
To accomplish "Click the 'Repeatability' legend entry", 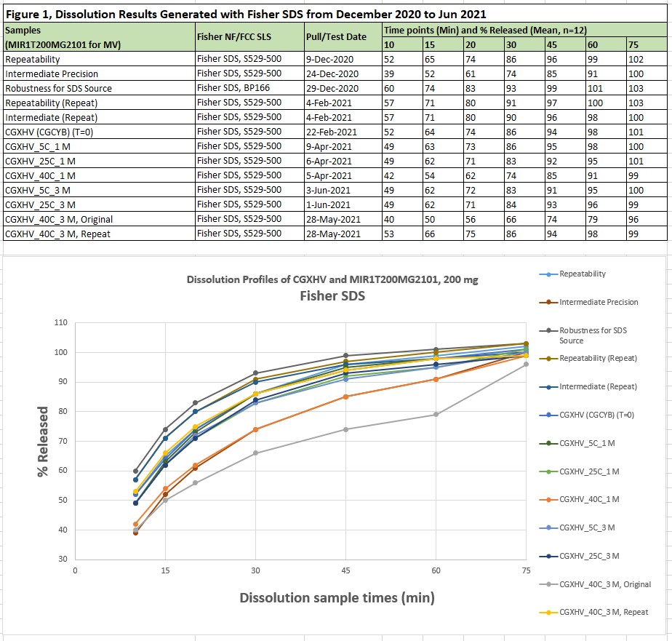I will click(x=572, y=274).
